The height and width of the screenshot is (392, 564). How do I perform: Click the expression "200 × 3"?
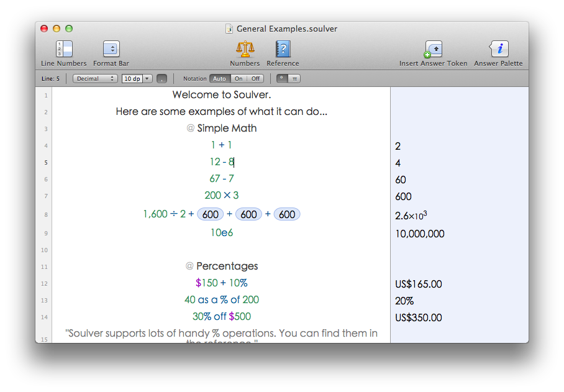coord(222,195)
